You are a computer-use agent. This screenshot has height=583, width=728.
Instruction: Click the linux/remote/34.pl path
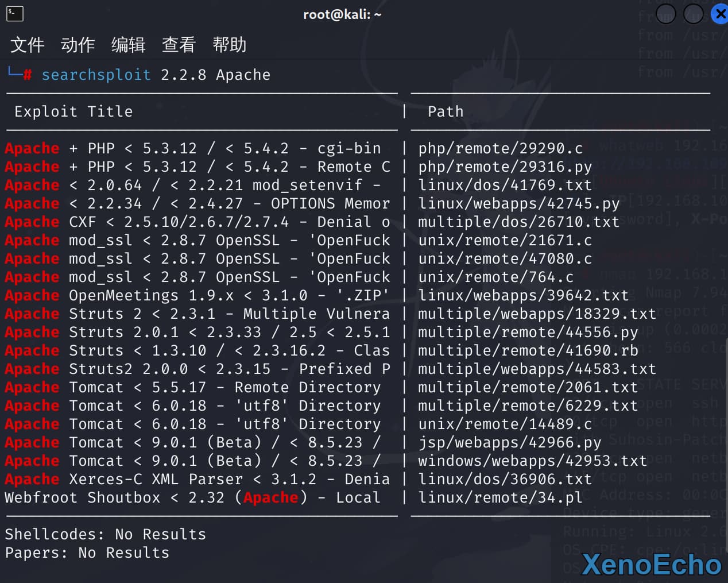(x=500, y=497)
